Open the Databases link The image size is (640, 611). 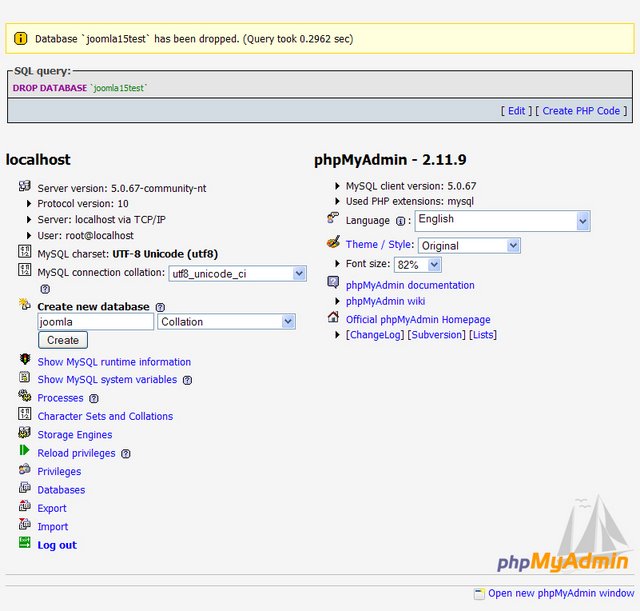(x=61, y=489)
